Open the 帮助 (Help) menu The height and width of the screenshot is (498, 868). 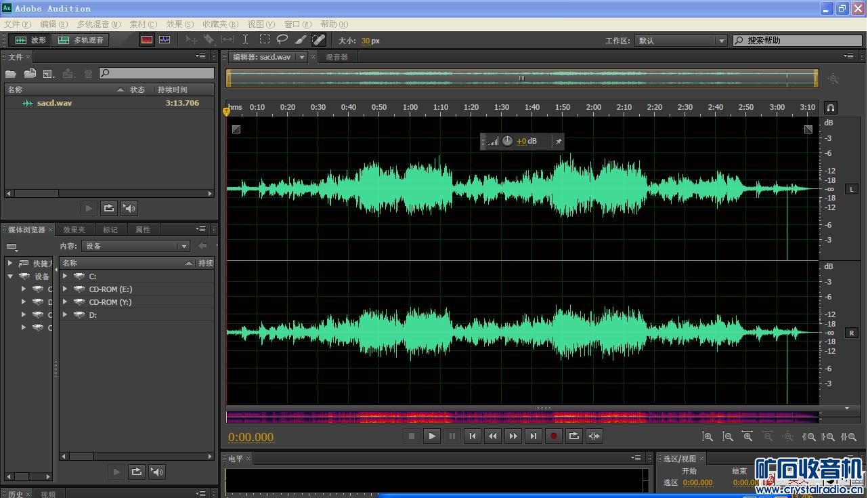(334, 24)
